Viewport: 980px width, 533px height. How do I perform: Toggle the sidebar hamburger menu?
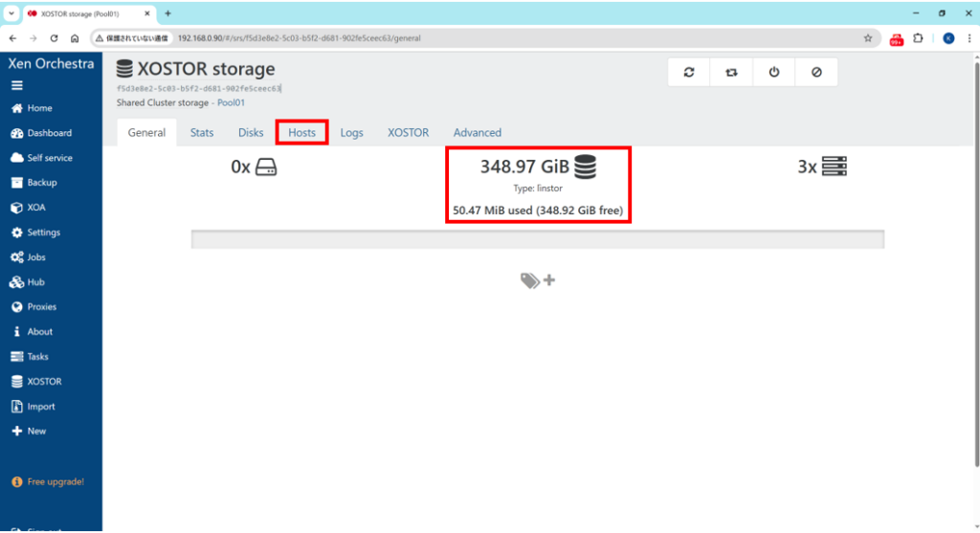17,85
